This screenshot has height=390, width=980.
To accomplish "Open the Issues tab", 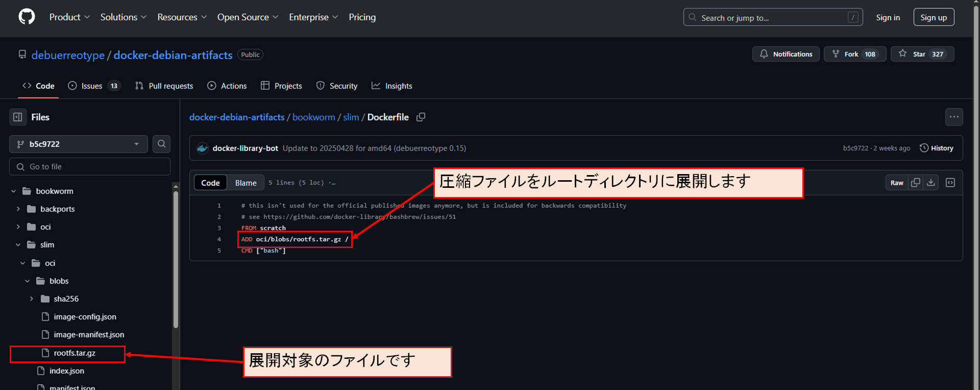I will coord(94,86).
